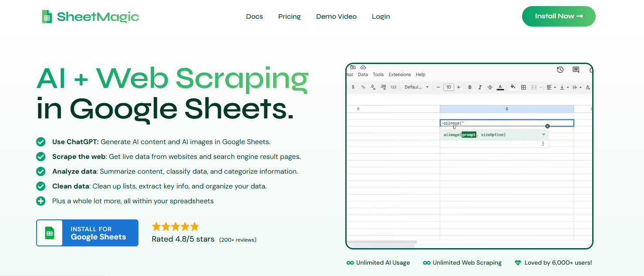Open the fill color bucket
This screenshot has height=276, width=644.
click(x=513, y=87)
